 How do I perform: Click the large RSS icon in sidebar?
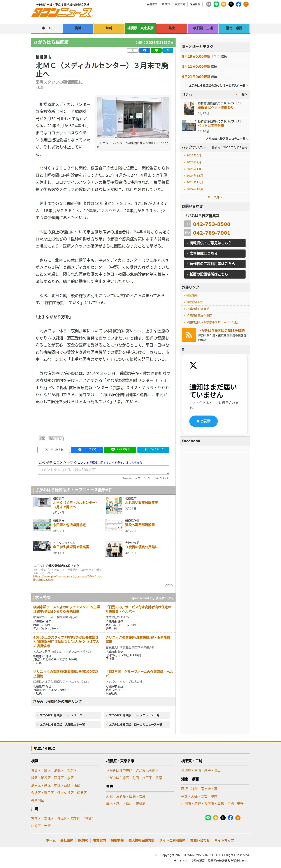pyautogui.click(x=189, y=335)
